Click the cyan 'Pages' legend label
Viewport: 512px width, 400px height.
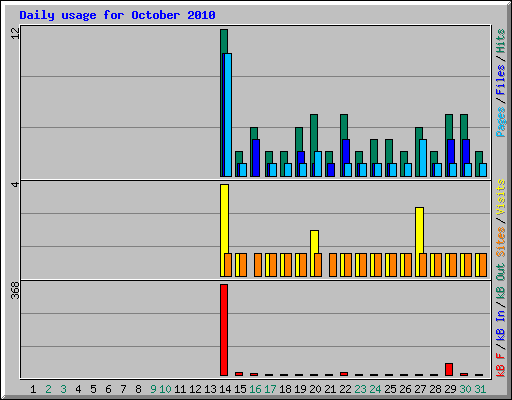click(x=500, y=122)
